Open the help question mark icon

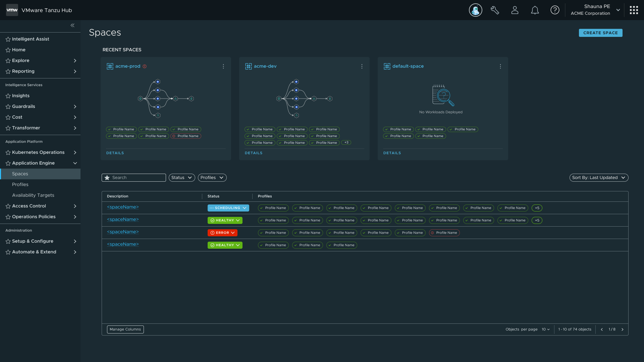555,10
